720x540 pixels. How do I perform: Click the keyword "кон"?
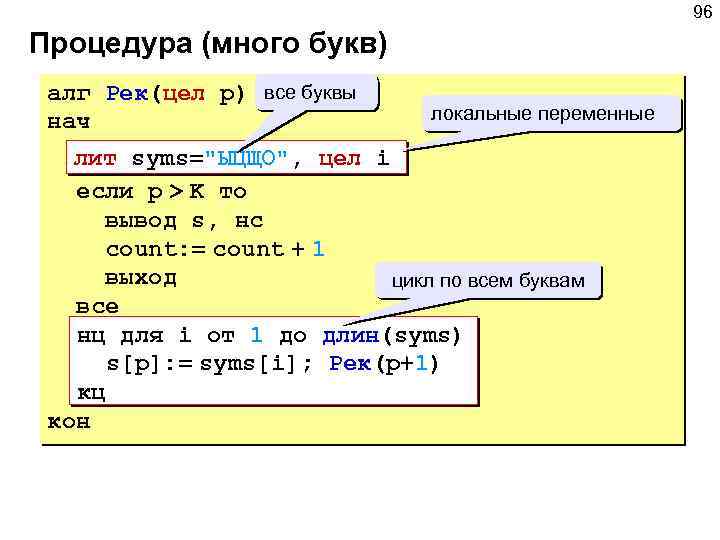pyautogui.click(x=69, y=422)
